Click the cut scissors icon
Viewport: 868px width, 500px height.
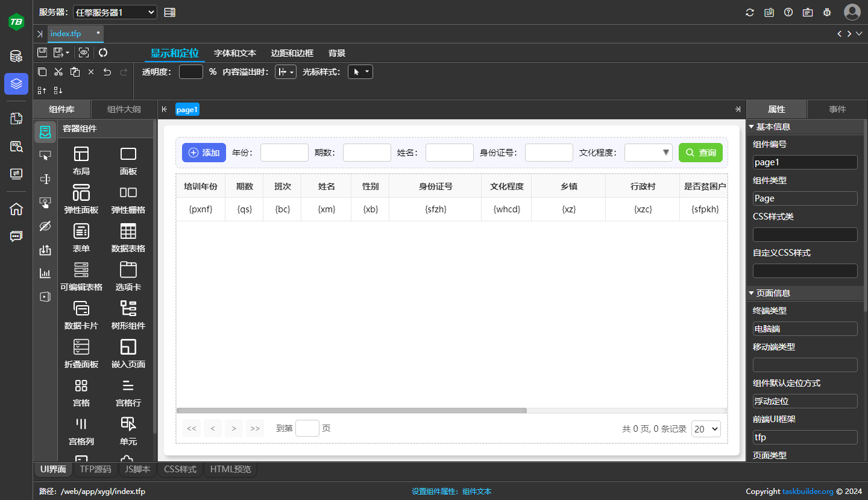[58, 72]
